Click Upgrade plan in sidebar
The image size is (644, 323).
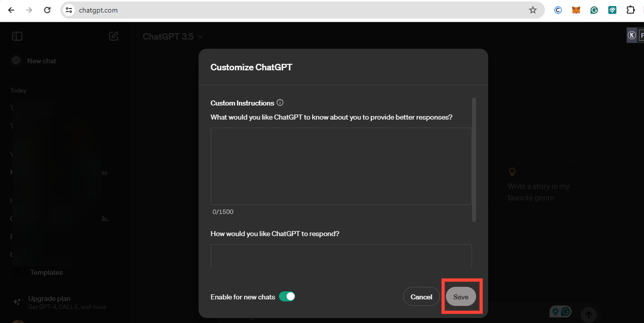[x=49, y=298]
